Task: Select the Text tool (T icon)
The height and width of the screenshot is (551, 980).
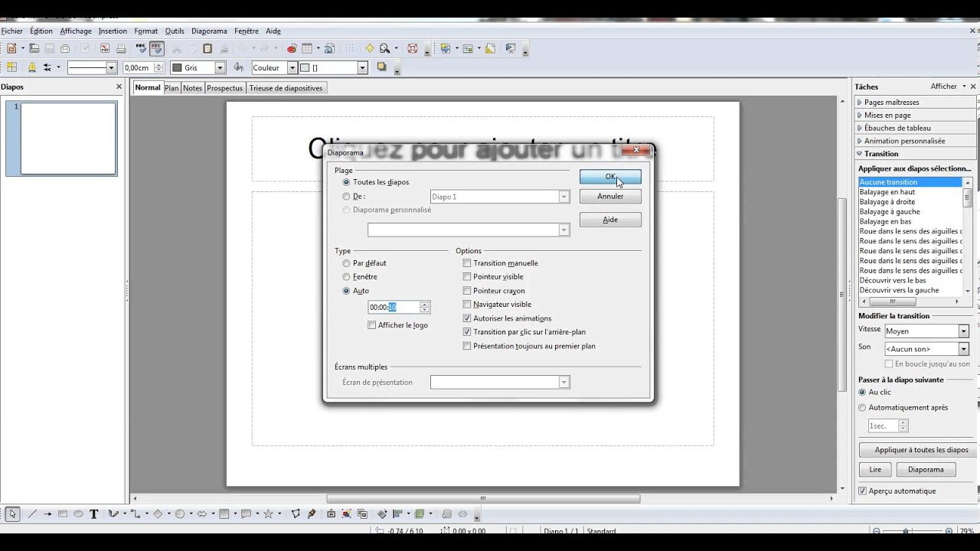Action: click(94, 514)
